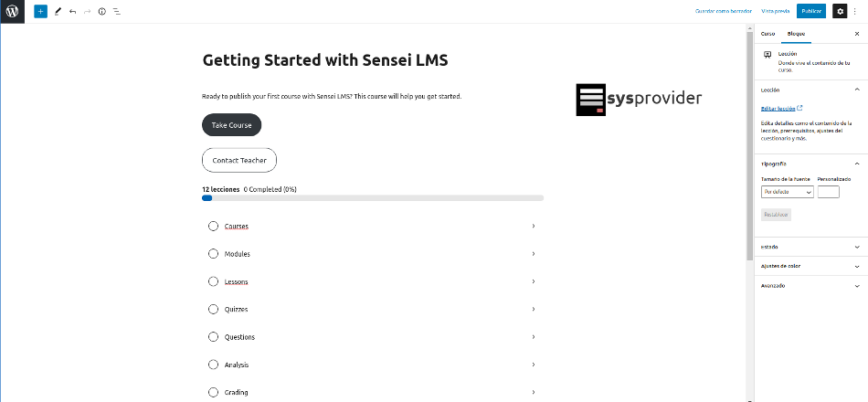Click the undo arrow icon

pos(72,12)
